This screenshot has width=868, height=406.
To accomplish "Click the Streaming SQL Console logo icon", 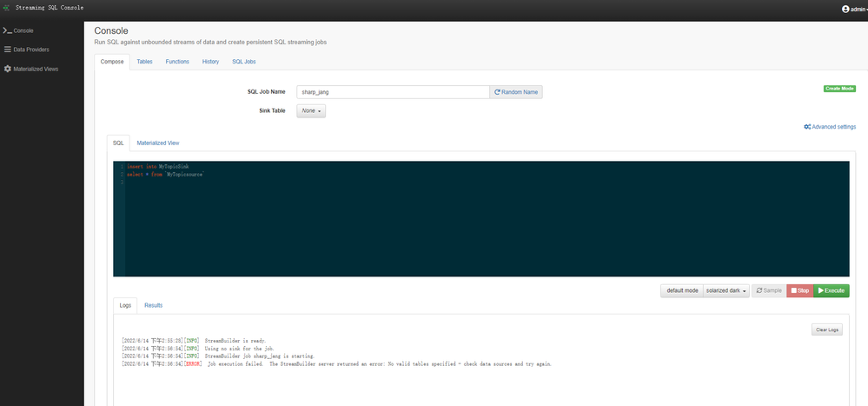I will tap(7, 8).
